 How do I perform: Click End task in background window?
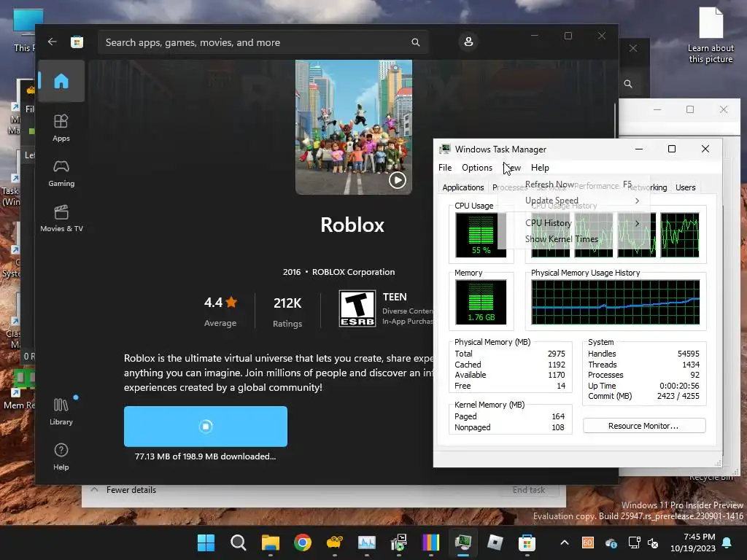[x=528, y=490]
